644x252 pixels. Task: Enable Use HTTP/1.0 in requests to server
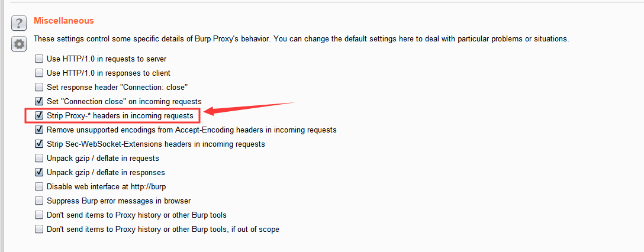click(39, 59)
